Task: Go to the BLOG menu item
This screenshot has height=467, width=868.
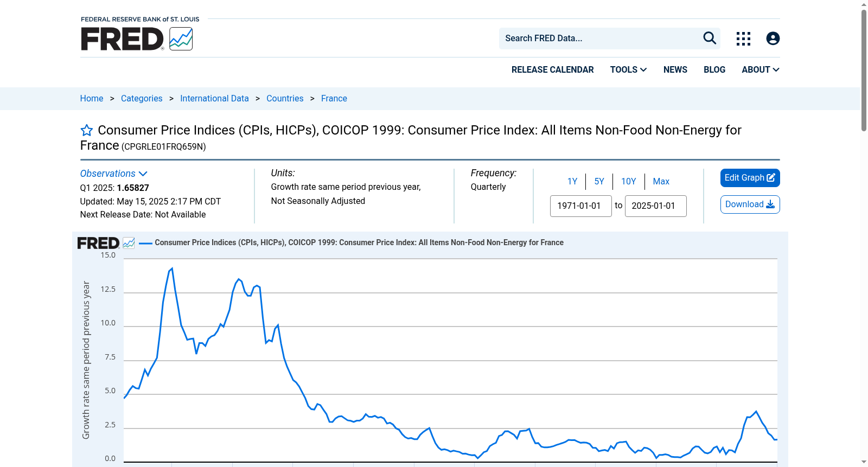Action: click(714, 69)
